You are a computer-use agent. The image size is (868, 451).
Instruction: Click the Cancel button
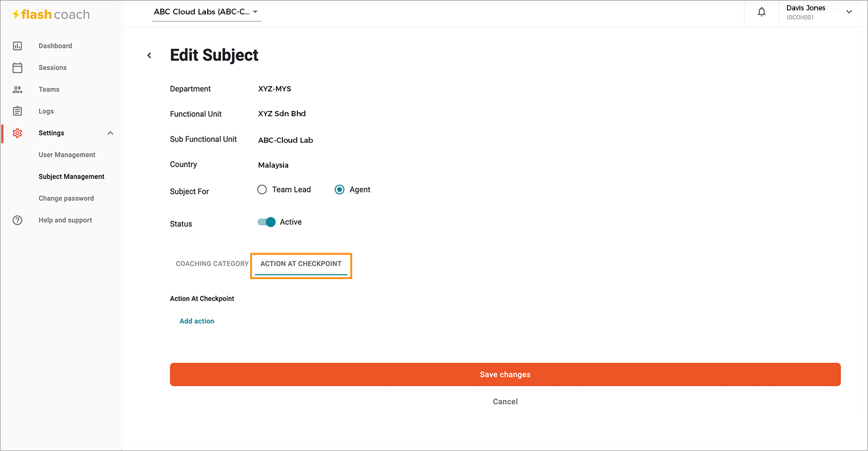pos(505,401)
